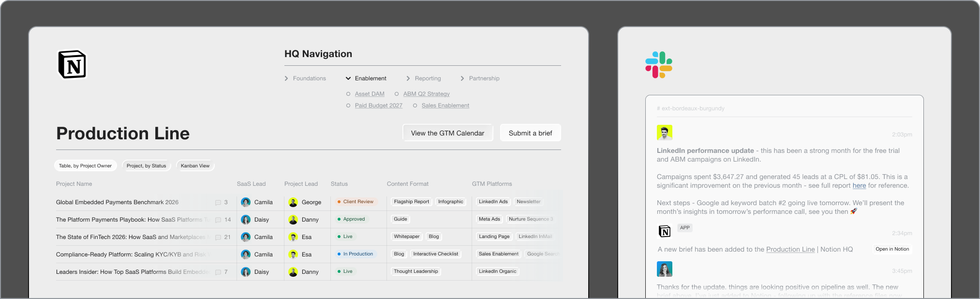Open the 2:03pm sender's avatar in Slack
980x299 pixels.
(x=665, y=133)
